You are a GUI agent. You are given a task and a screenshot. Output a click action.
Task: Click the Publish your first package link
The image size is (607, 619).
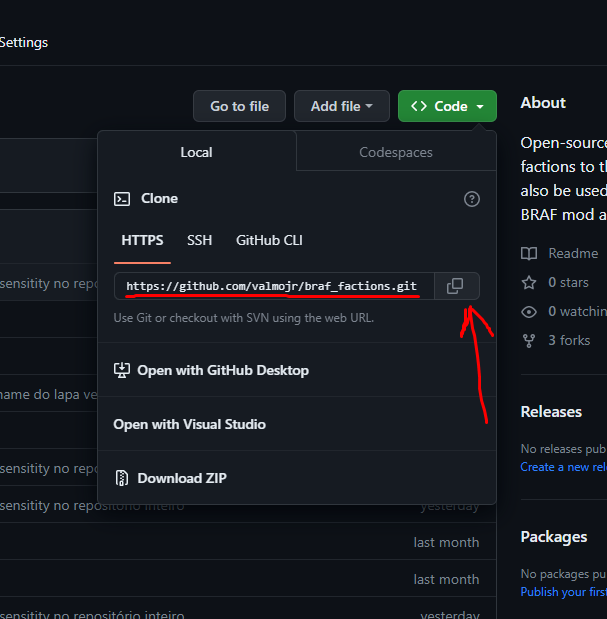[564, 592]
